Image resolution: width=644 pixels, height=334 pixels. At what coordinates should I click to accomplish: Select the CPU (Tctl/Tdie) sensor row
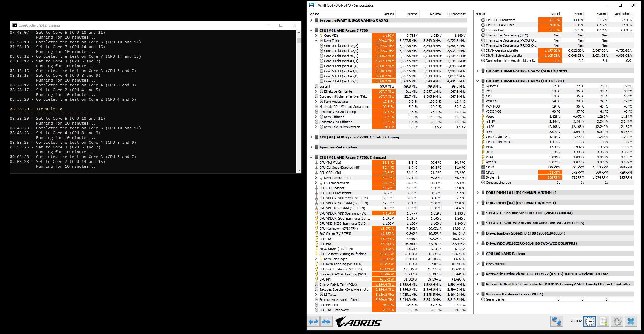330,163
